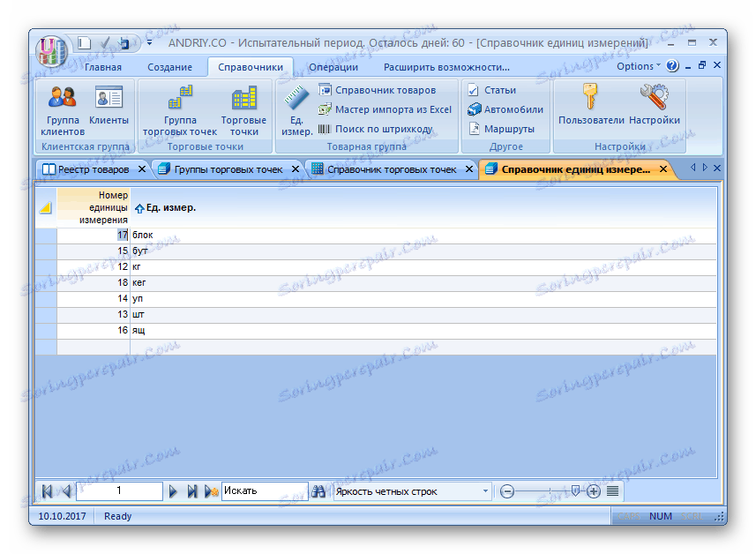Open the Маршруты directory
Image resolution: width=756 pixels, height=554 pixels.
click(501, 129)
